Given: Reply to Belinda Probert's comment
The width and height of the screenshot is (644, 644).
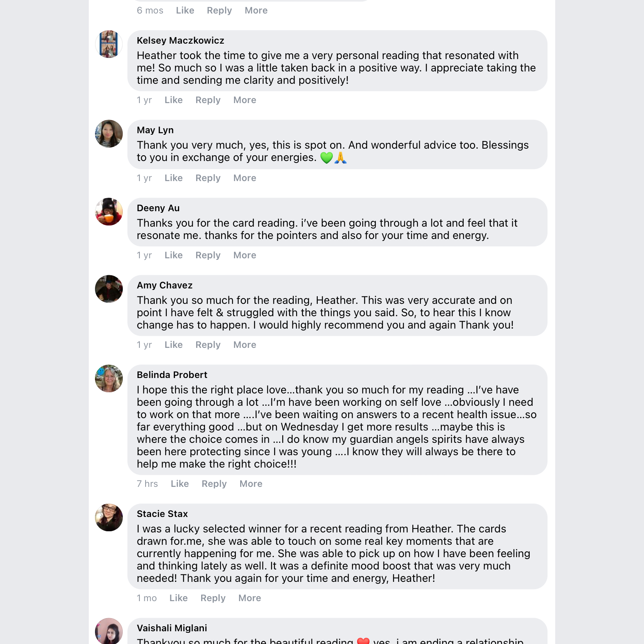Looking at the screenshot, I should (x=214, y=484).
